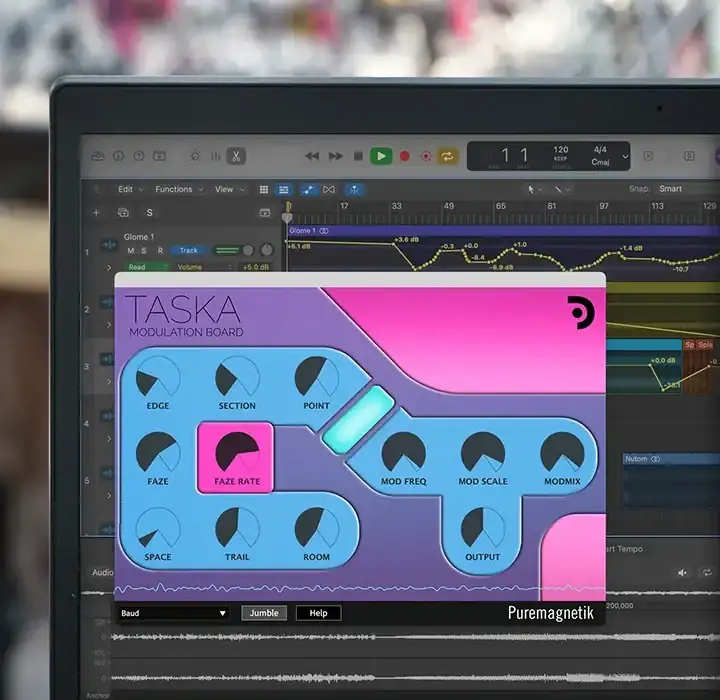Viewport: 720px width, 700px height.
Task: Click the bar 65 ruler marker
Action: [501, 206]
